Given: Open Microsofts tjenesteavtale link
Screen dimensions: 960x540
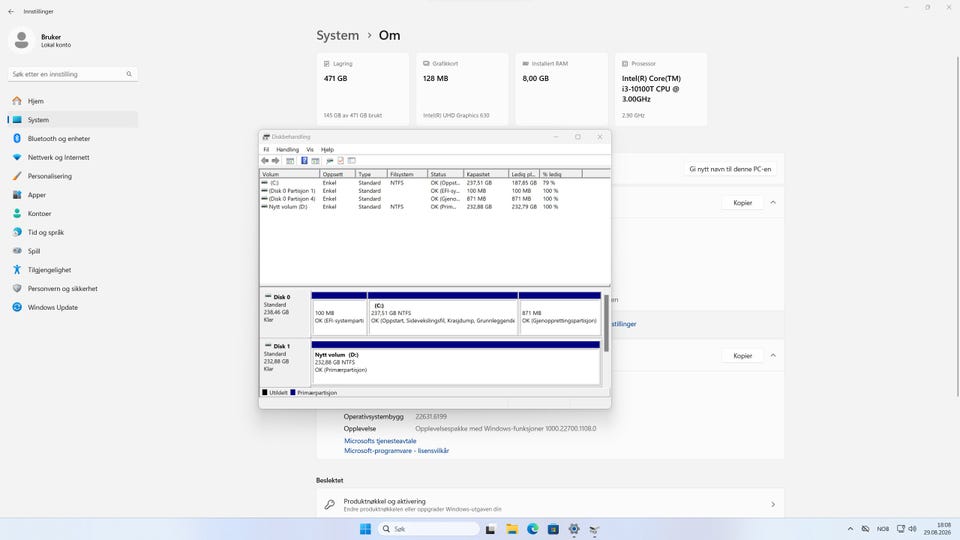Looking at the screenshot, I should [380, 441].
